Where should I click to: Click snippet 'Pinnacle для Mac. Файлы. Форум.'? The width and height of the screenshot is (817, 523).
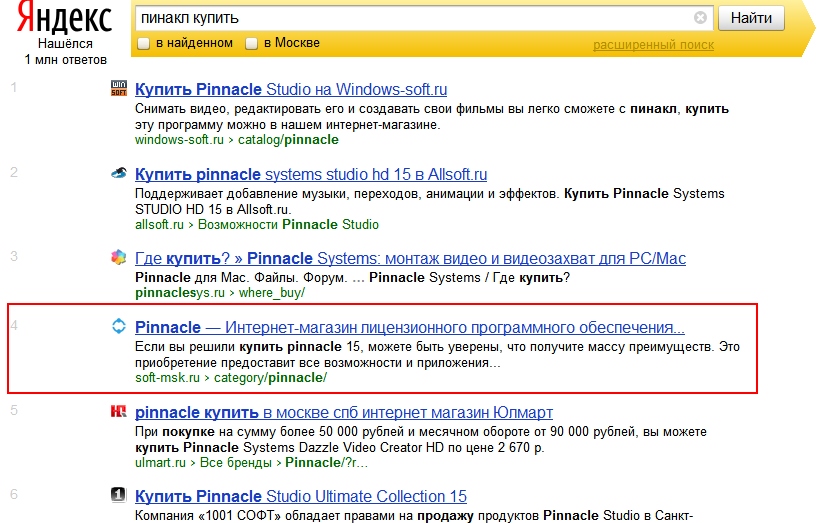coord(353,278)
